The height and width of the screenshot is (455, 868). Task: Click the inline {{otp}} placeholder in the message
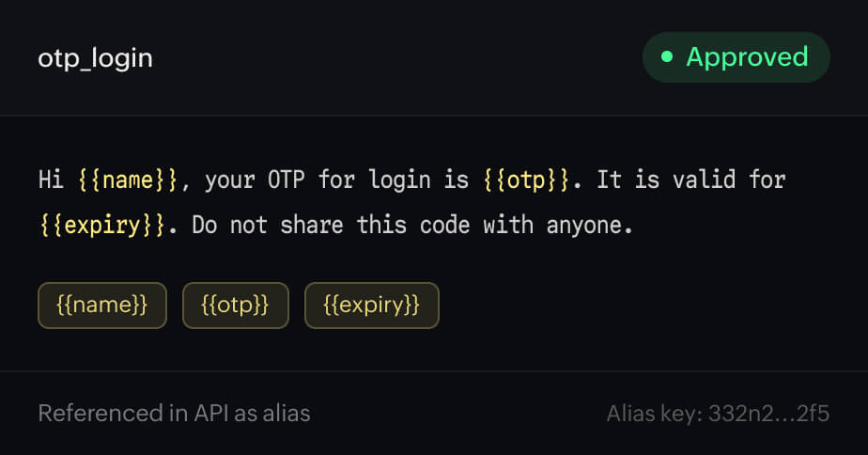click(x=526, y=180)
